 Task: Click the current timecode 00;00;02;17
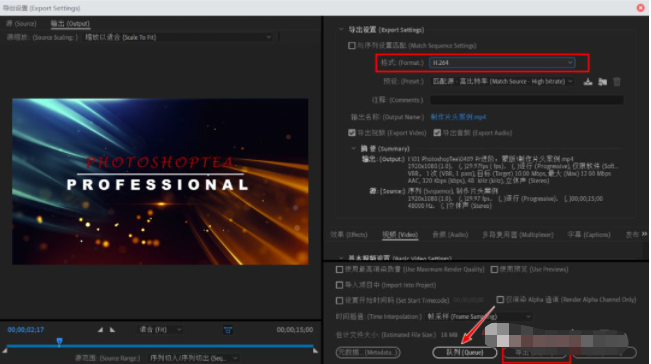coord(25,330)
